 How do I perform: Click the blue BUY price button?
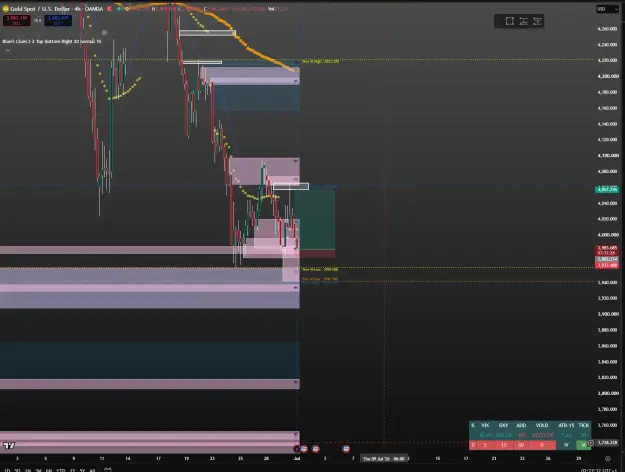click(58, 20)
